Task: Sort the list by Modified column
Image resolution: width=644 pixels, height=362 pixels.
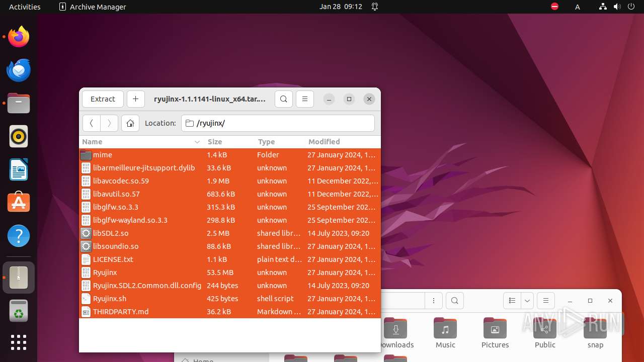Action: coord(343,142)
